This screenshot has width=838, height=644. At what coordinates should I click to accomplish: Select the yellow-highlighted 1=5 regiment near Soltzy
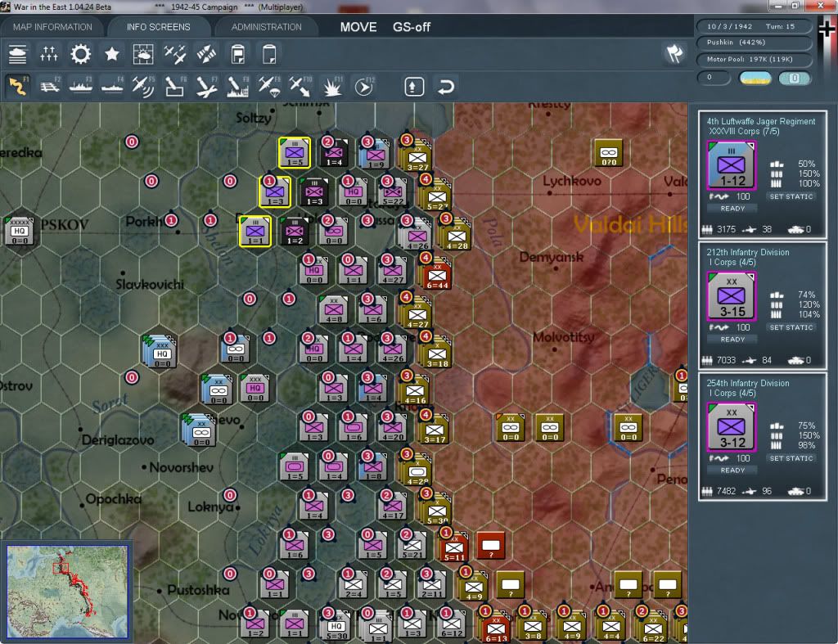(295, 153)
